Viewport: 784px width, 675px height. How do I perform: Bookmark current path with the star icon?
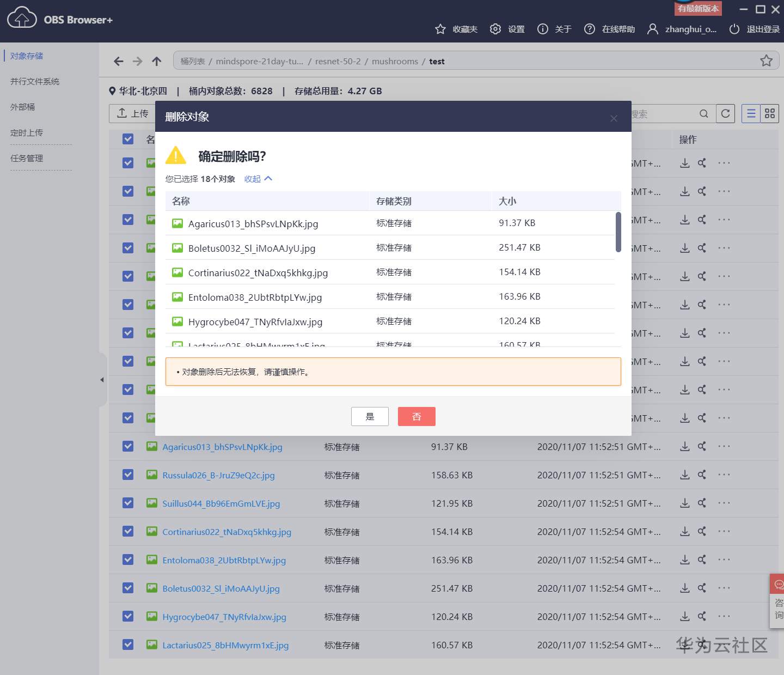766,61
